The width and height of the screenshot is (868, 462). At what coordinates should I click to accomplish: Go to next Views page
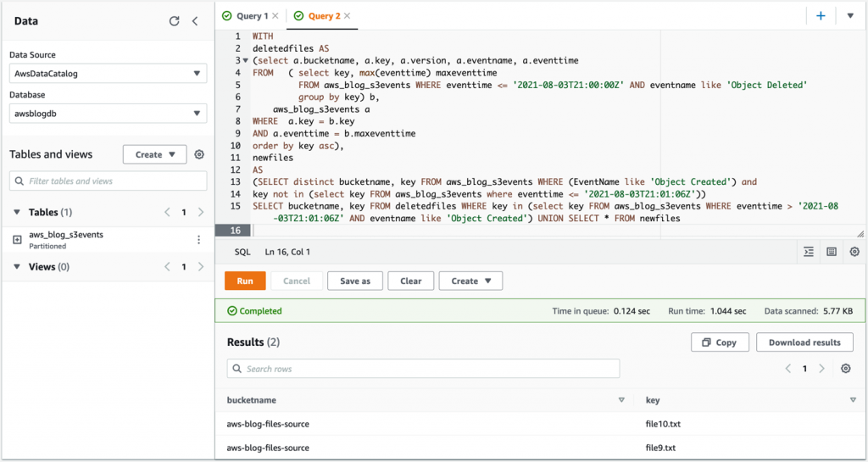pyautogui.click(x=201, y=267)
